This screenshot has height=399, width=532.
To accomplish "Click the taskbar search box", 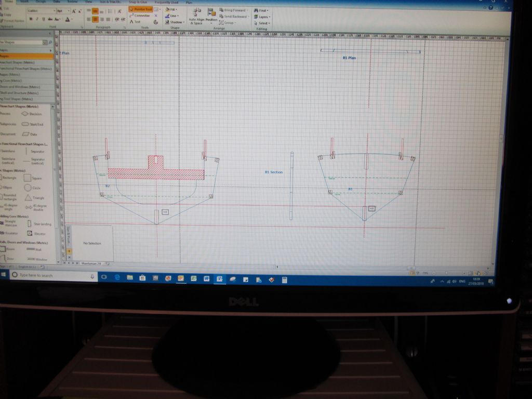I will [53, 275].
